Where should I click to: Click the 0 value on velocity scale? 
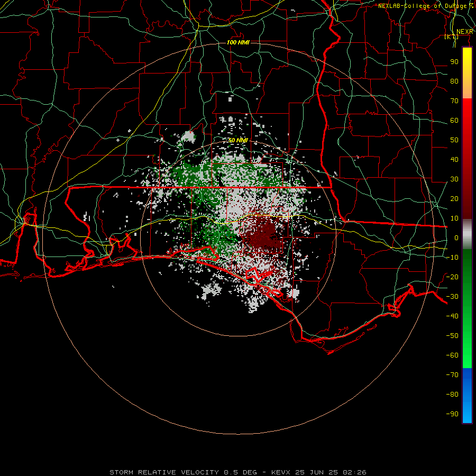(456, 237)
